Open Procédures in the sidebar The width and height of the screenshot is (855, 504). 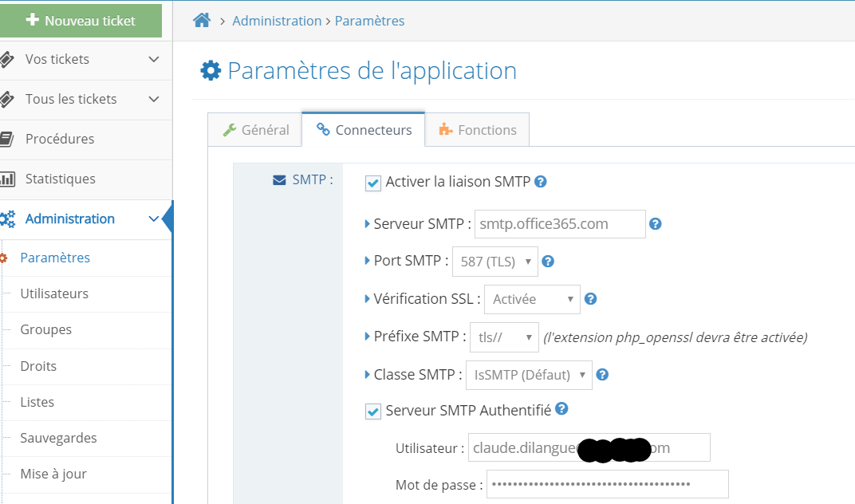click(85, 140)
